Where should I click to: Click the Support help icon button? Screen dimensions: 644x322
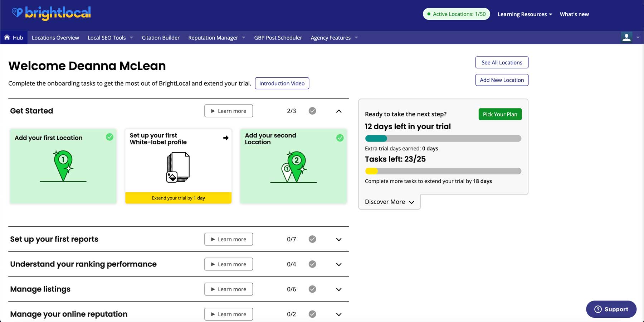[x=611, y=309]
